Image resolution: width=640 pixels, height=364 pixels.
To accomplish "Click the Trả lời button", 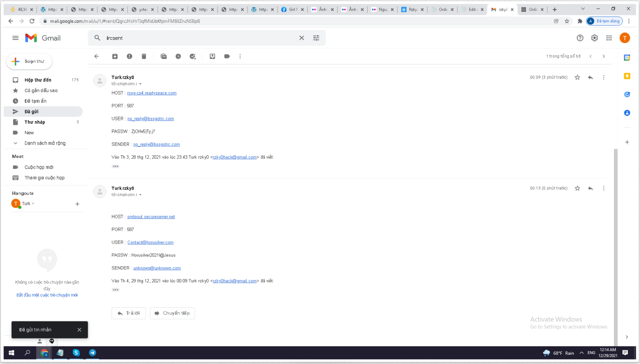I will (x=129, y=313).
